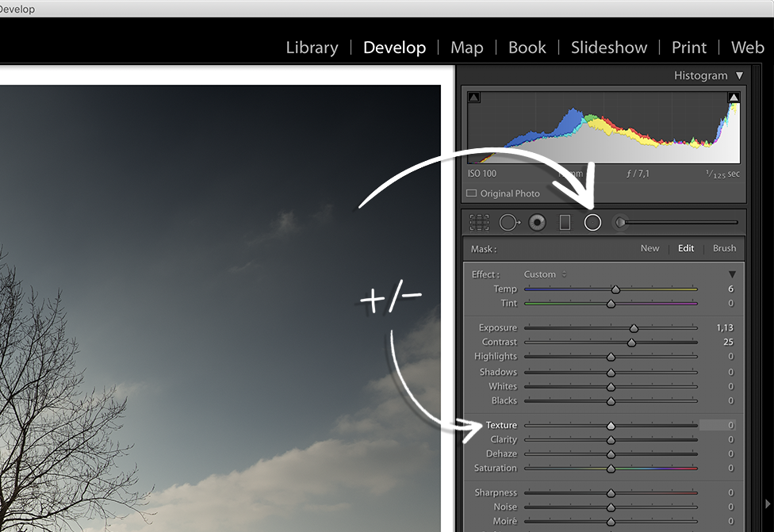This screenshot has height=532, width=774.
Task: Click the Texture value field
Action: (718, 425)
